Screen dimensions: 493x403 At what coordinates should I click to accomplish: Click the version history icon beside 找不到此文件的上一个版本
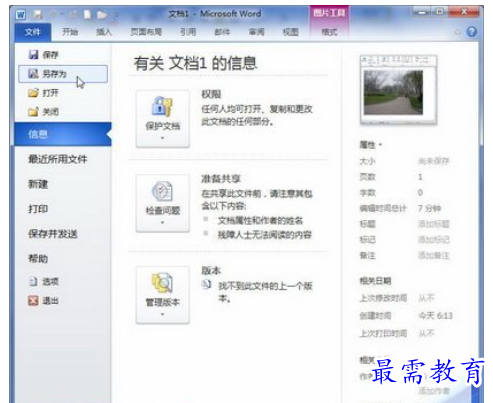207,284
